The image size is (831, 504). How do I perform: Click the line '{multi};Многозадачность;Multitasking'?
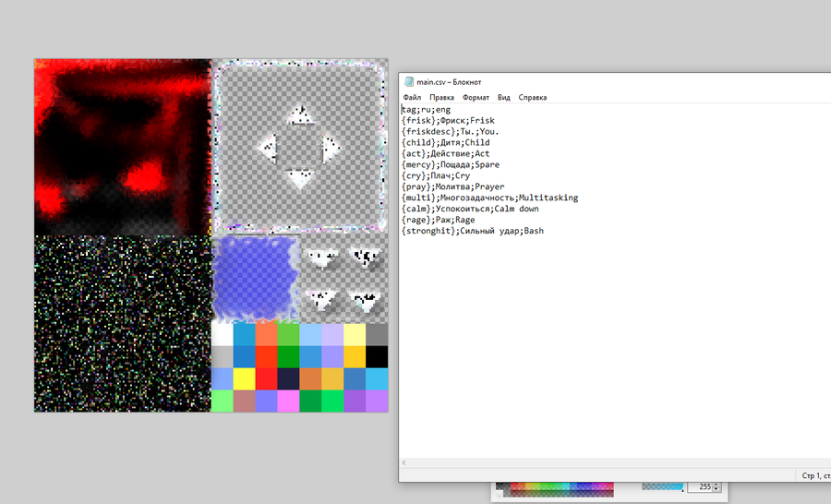[489, 198]
